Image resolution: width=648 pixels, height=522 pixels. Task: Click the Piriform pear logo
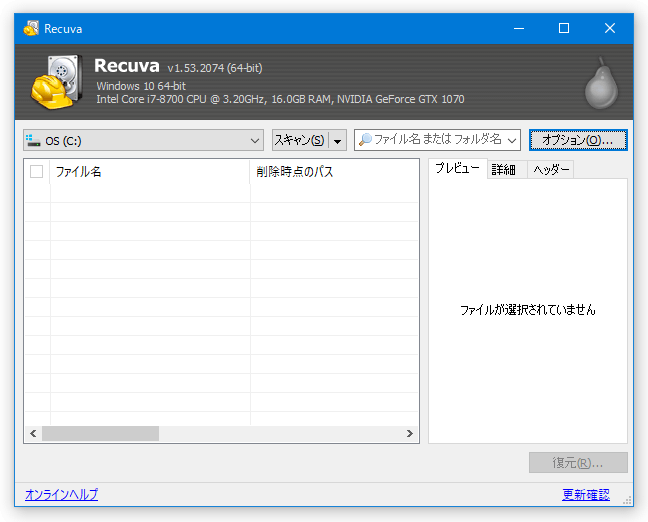pos(601,83)
